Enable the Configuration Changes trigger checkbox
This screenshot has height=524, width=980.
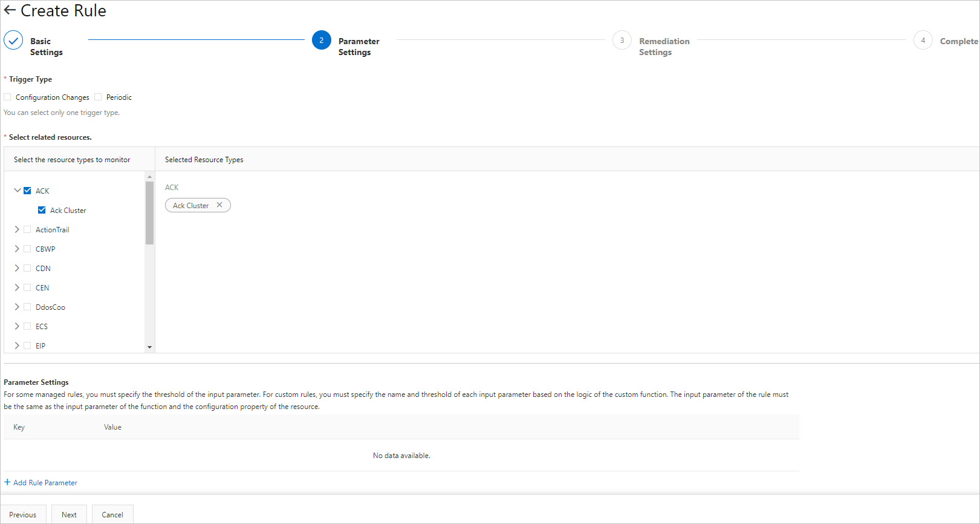pyautogui.click(x=7, y=97)
